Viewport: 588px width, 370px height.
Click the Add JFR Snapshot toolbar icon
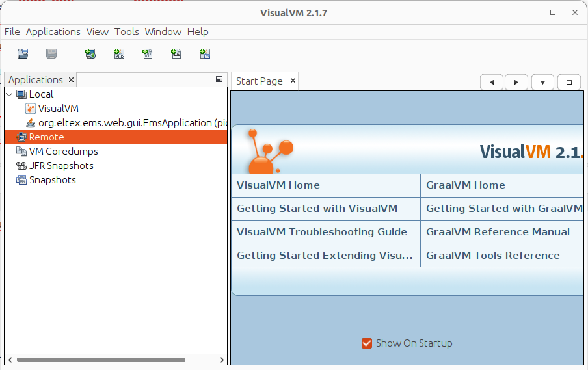click(176, 53)
